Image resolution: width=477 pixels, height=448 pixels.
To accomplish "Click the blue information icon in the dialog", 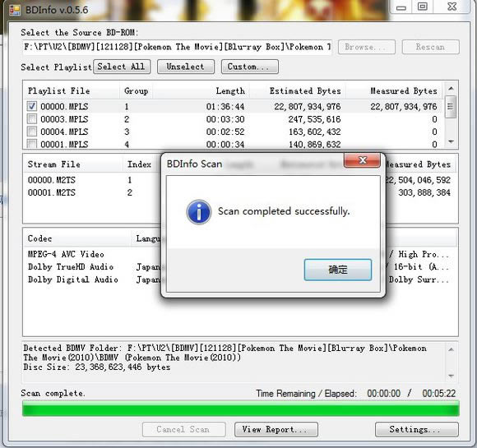I will click(x=199, y=212).
